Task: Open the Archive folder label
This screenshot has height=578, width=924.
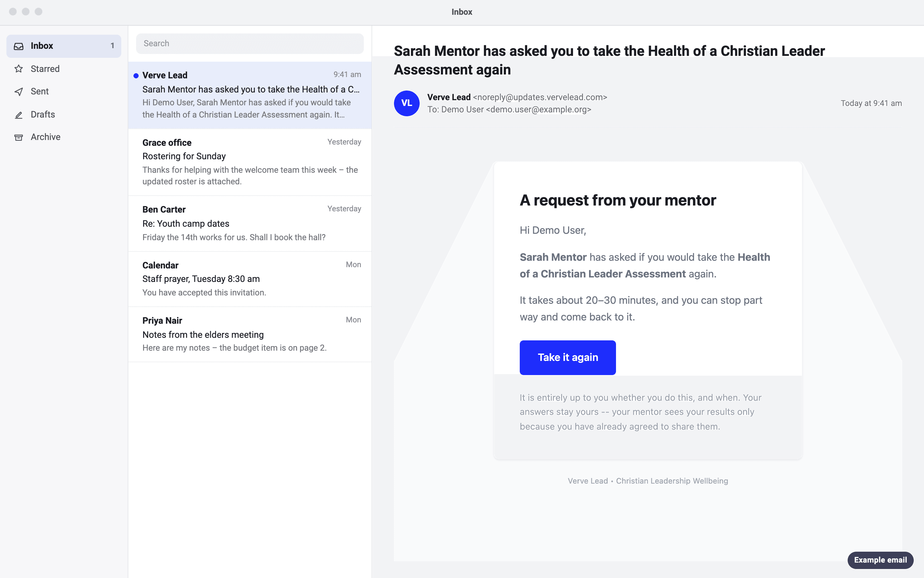Action: click(x=46, y=137)
